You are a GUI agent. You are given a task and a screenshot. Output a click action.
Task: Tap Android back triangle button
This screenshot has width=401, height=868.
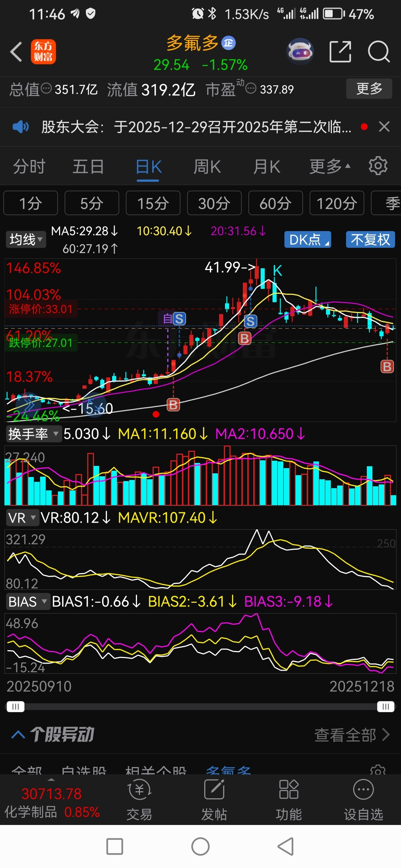tap(286, 846)
